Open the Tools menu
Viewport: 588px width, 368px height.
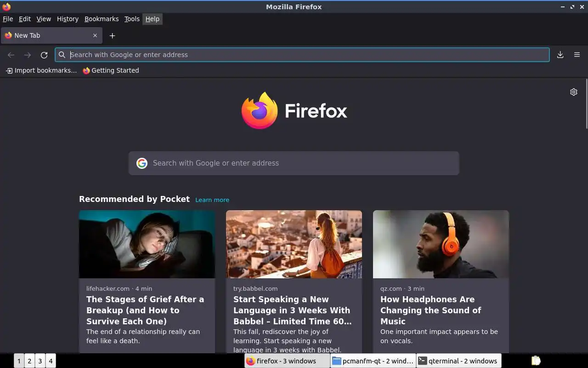pos(132,19)
